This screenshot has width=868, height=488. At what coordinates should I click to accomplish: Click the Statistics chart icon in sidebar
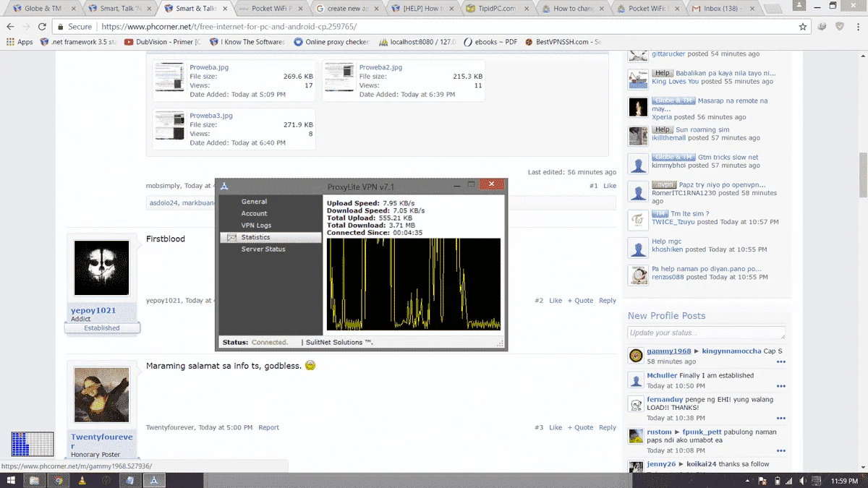[231, 237]
